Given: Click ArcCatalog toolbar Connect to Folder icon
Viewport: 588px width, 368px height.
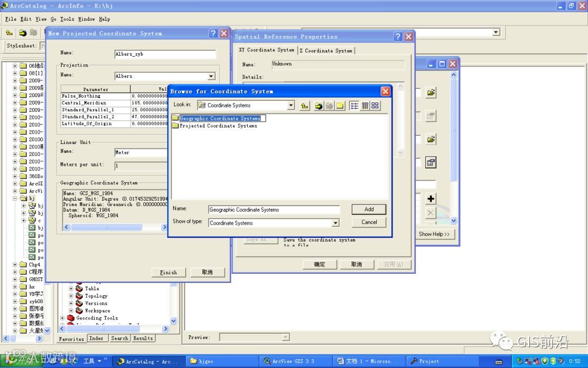Looking at the screenshot, I should click(x=22, y=33).
